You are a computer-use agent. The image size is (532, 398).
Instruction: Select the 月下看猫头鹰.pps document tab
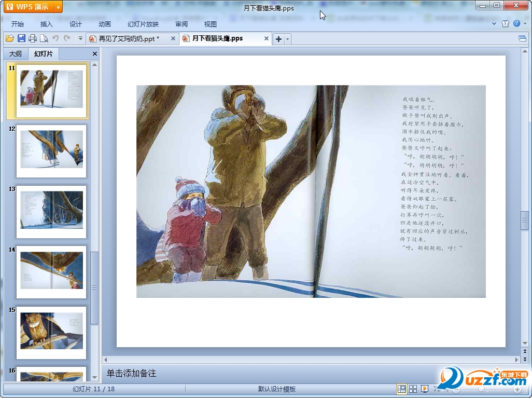tap(217, 38)
